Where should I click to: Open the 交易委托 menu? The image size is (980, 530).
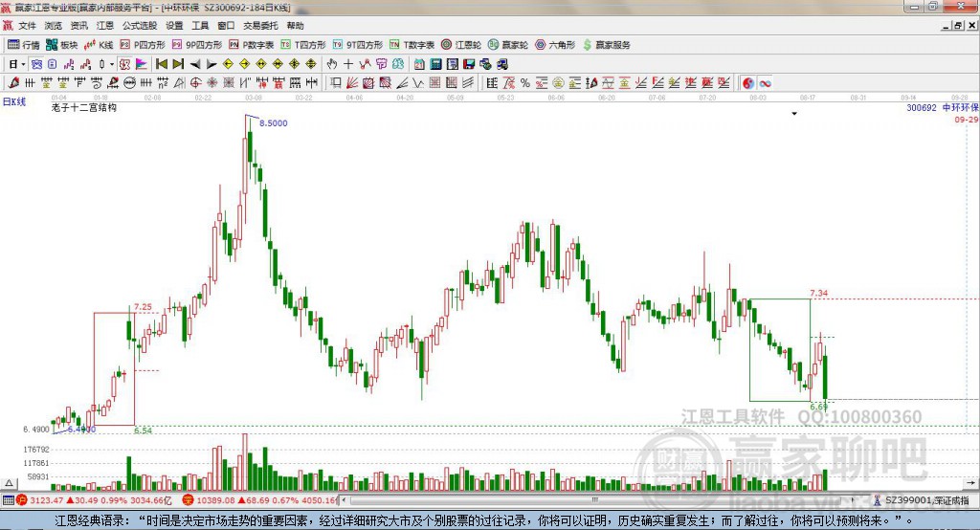point(260,26)
